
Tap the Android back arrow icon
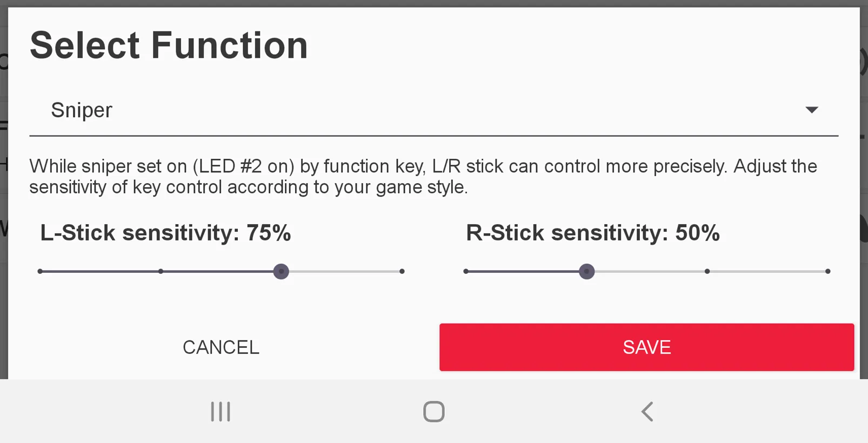(647, 412)
